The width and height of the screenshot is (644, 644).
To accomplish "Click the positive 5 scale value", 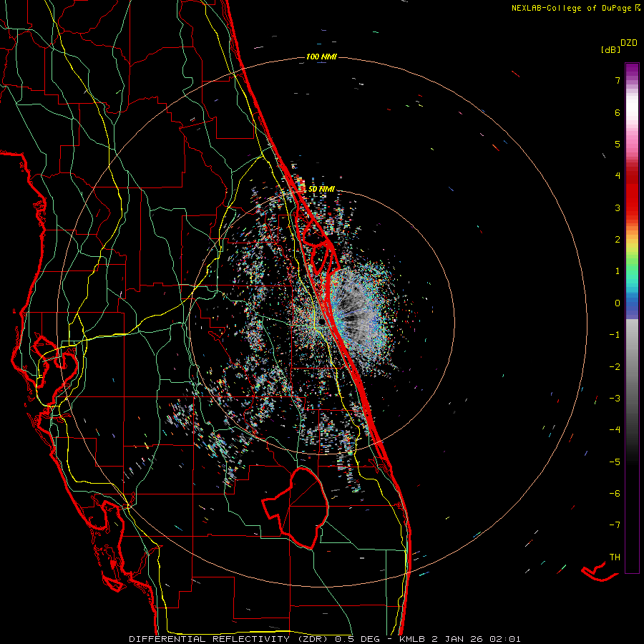I will [618, 144].
